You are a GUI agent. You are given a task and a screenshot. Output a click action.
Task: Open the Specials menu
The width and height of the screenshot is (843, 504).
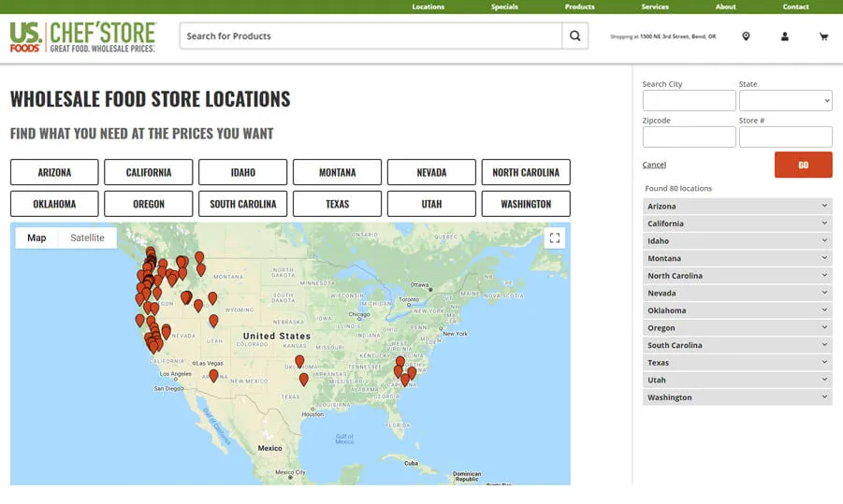pyautogui.click(x=504, y=7)
